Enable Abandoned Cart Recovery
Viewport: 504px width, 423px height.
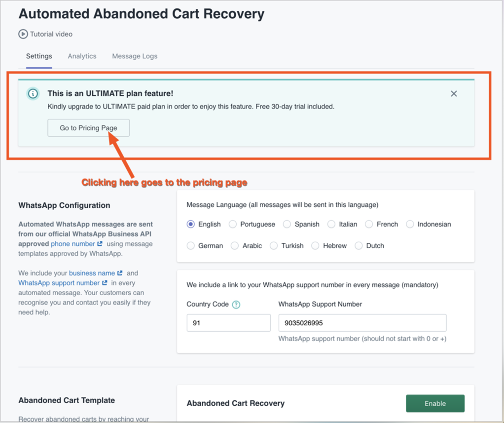pyautogui.click(x=435, y=403)
